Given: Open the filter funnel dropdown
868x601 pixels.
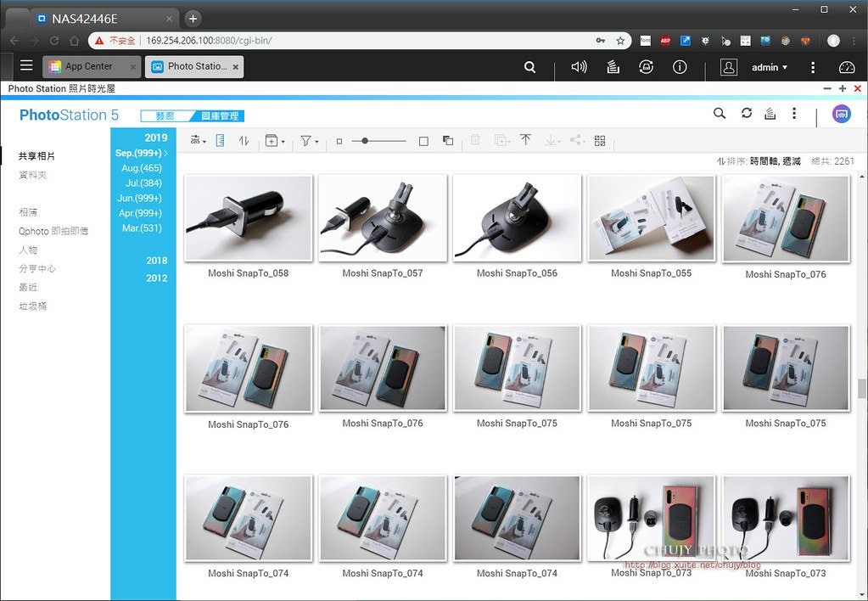Looking at the screenshot, I should point(310,141).
